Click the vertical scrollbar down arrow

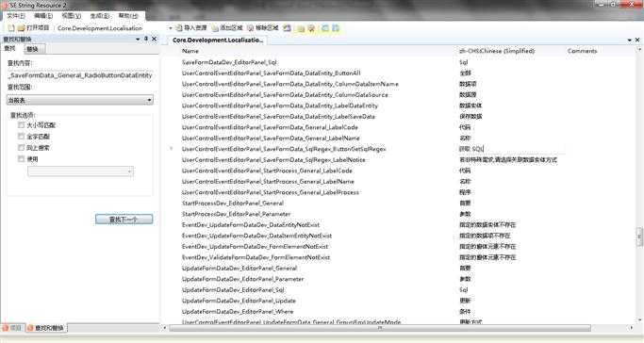coord(639,319)
